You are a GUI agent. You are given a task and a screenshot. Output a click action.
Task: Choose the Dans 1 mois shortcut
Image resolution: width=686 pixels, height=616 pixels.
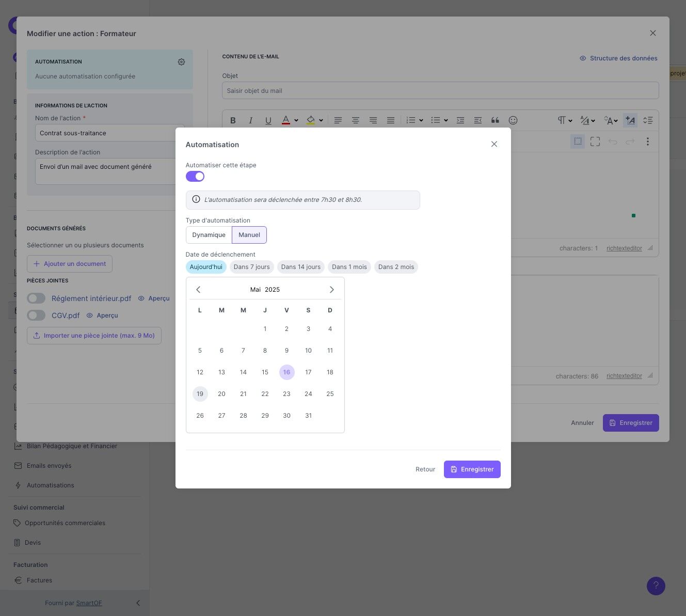click(349, 267)
